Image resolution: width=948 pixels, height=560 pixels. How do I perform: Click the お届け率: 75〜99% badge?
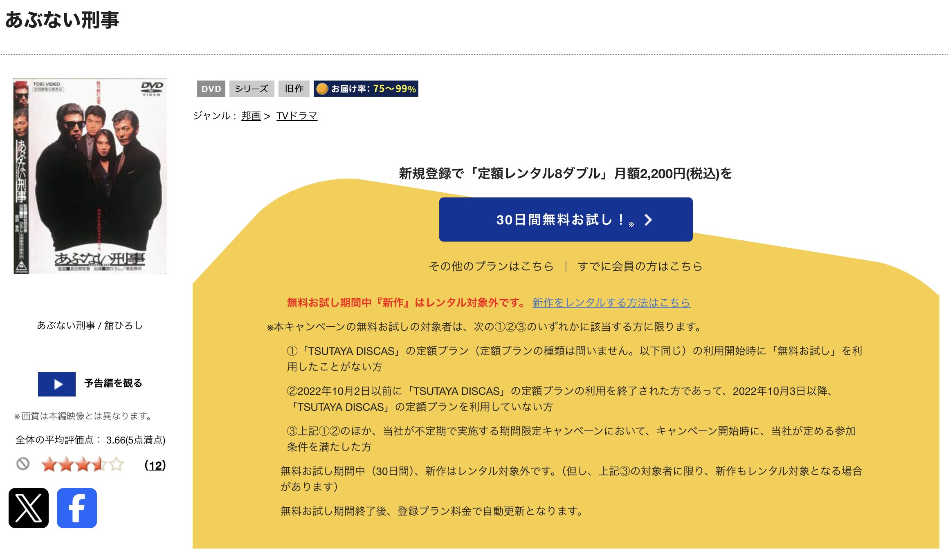(x=366, y=89)
